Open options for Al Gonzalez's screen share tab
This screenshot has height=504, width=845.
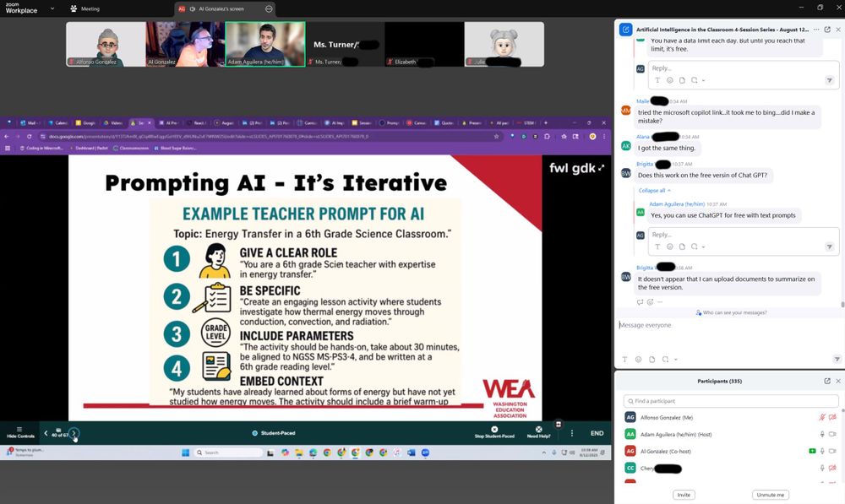click(269, 8)
